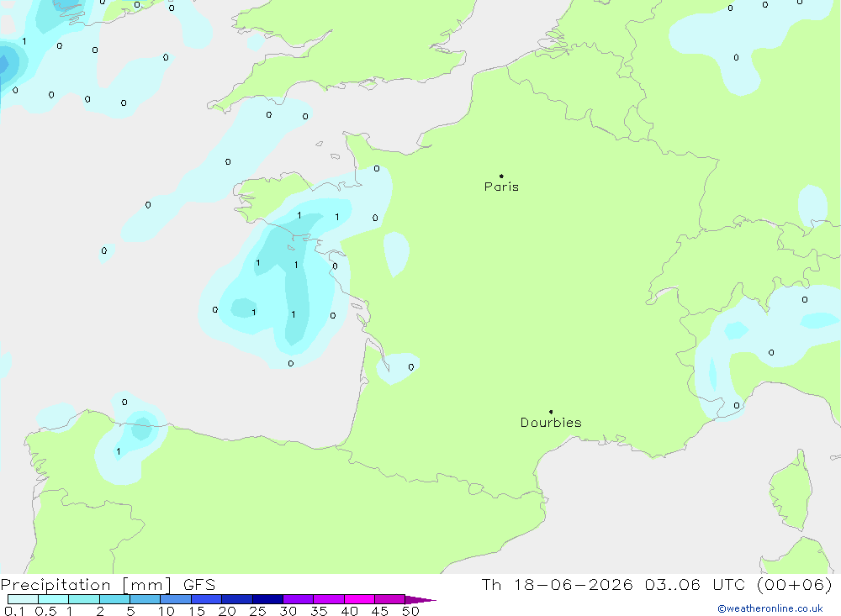The width and height of the screenshot is (841, 616).
Task: Pick the 35–40 mm purple-magenta legend swatch
Action: pos(329,599)
